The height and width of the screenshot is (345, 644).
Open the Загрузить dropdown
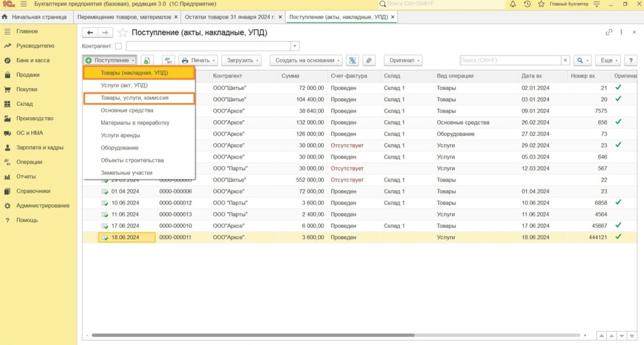coord(242,60)
